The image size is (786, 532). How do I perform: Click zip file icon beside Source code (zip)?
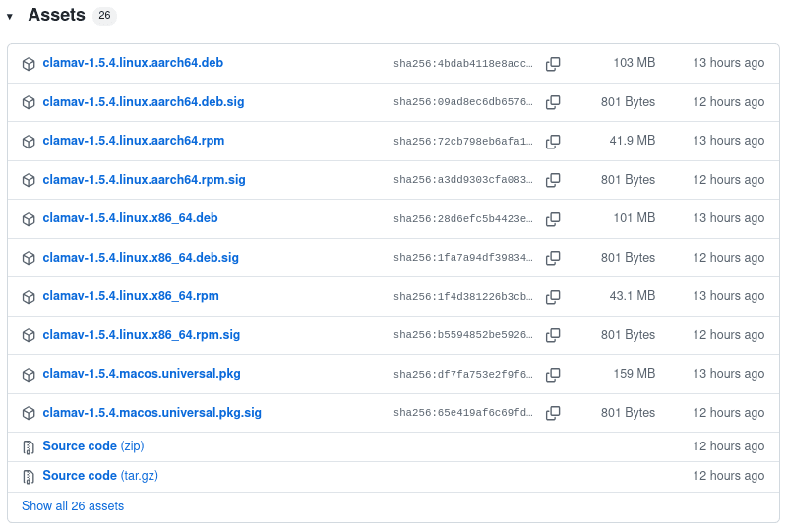pyautogui.click(x=29, y=446)
